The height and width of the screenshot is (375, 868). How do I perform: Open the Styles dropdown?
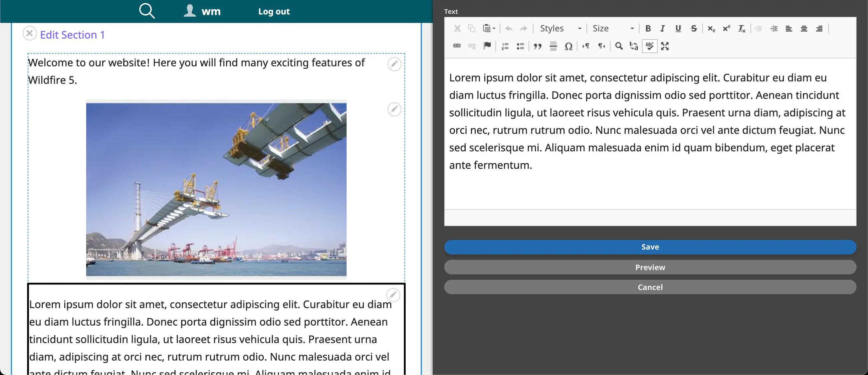[560, 29]
